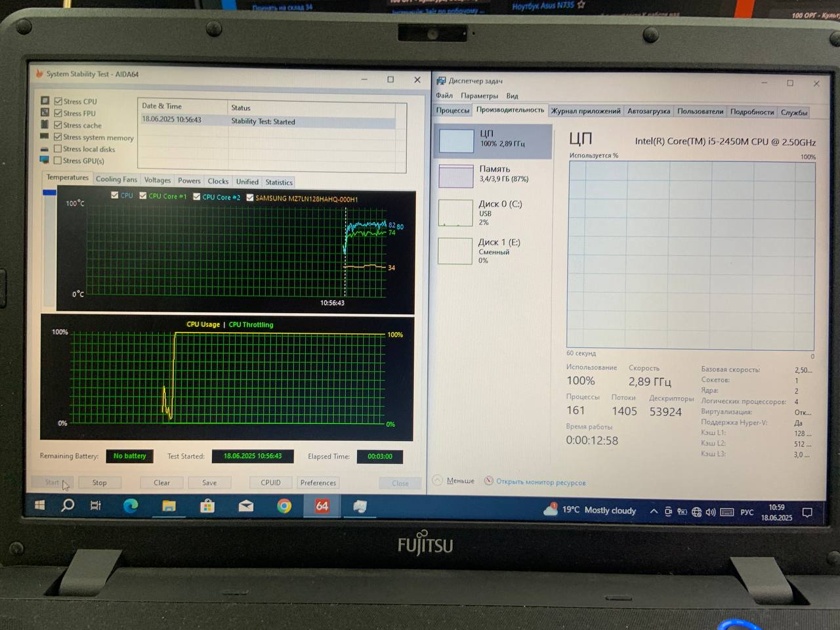Open Microsoft Store from the taskbar
Viewport: 840px width, 630px height.
point(207,506)
